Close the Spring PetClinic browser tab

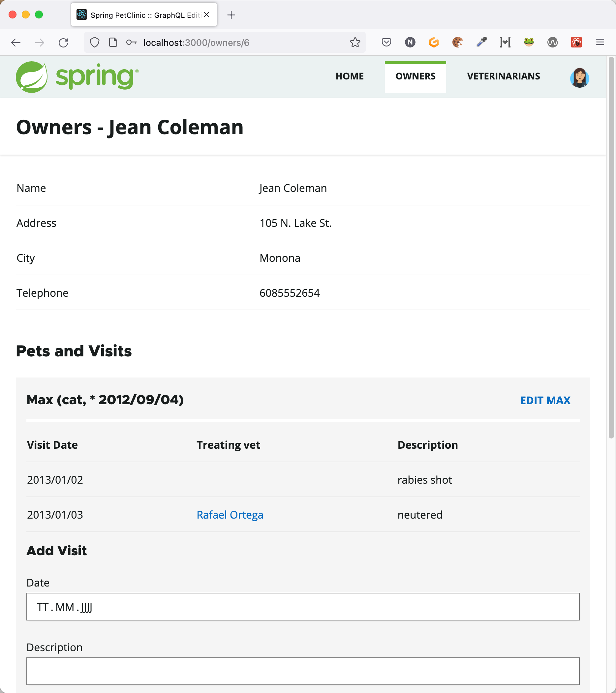(206, 15)
